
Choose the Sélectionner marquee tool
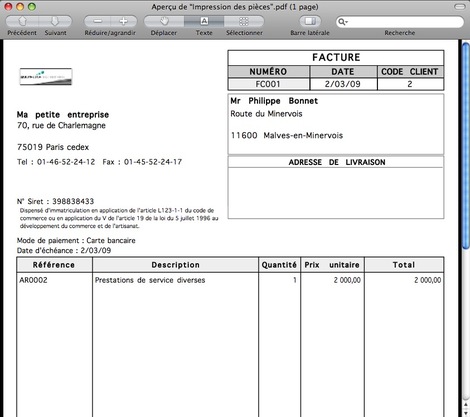[244, 21]
